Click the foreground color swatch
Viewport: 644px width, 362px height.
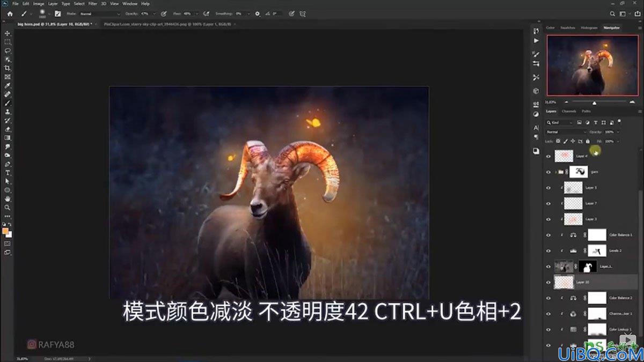pyautogui.click(x=5, y=231)
